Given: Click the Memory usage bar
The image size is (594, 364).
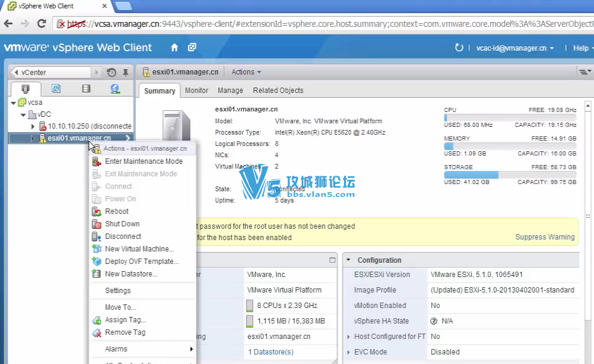Looking at the screenshot, I should point(510,146).
